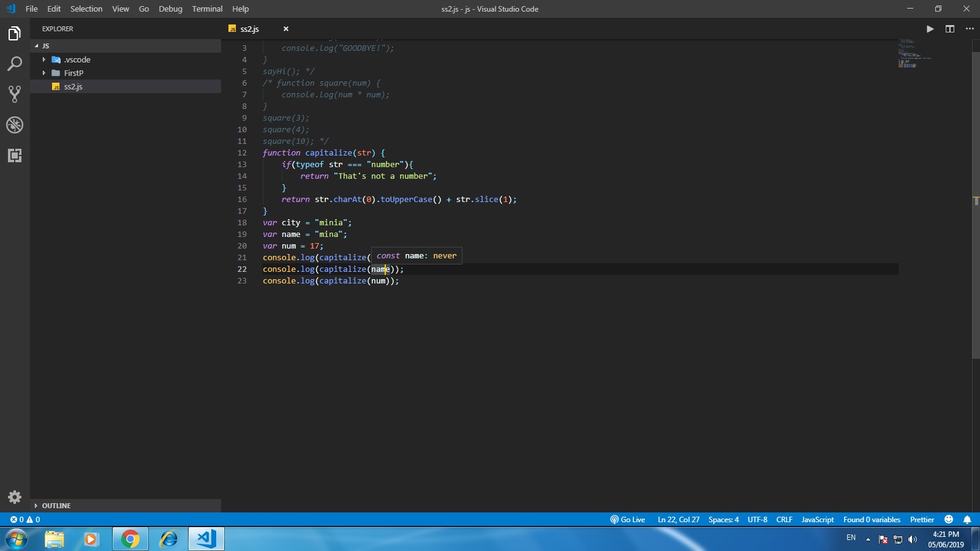Open the File menu
980x551 pixels.
(x=32, y=9)
